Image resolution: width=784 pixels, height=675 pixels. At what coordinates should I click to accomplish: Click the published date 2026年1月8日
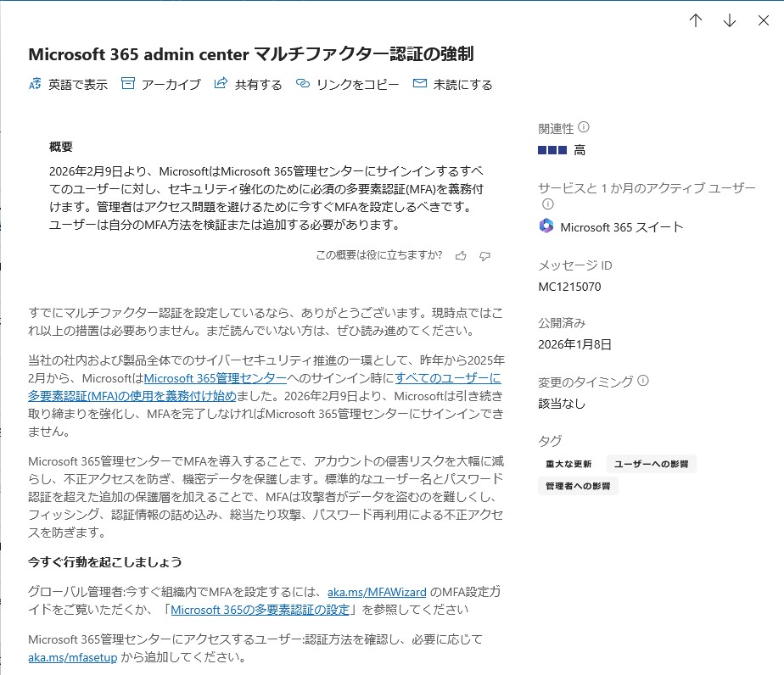click(x=574, y=344)
